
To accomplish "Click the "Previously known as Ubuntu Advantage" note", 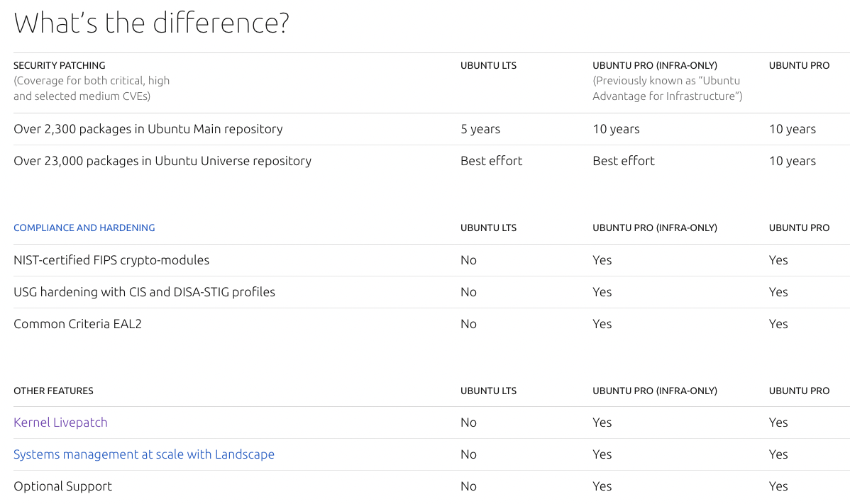I will pyautogui.click(x=667, y=89).
